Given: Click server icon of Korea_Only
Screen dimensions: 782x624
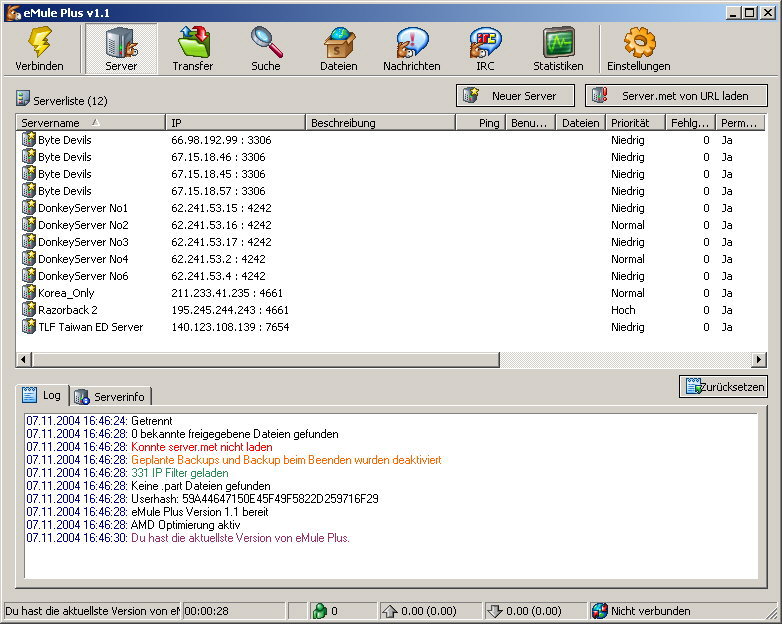Looking at the screenshot, I should coord(28,292).
